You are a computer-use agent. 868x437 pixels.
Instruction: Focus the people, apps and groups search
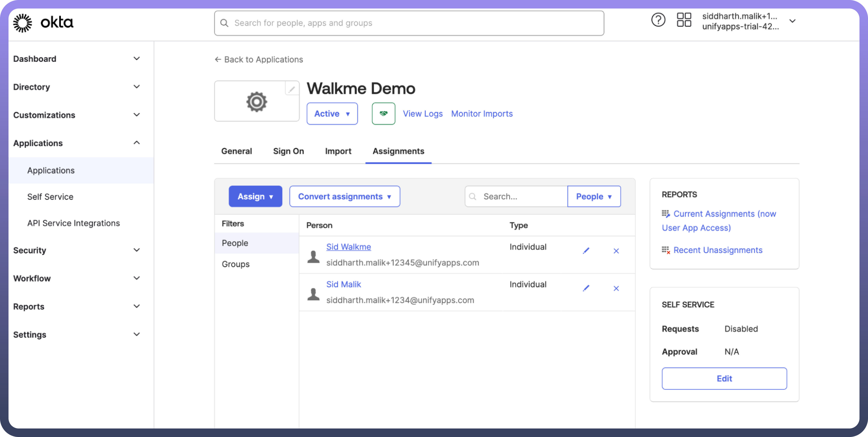[409, 23]
